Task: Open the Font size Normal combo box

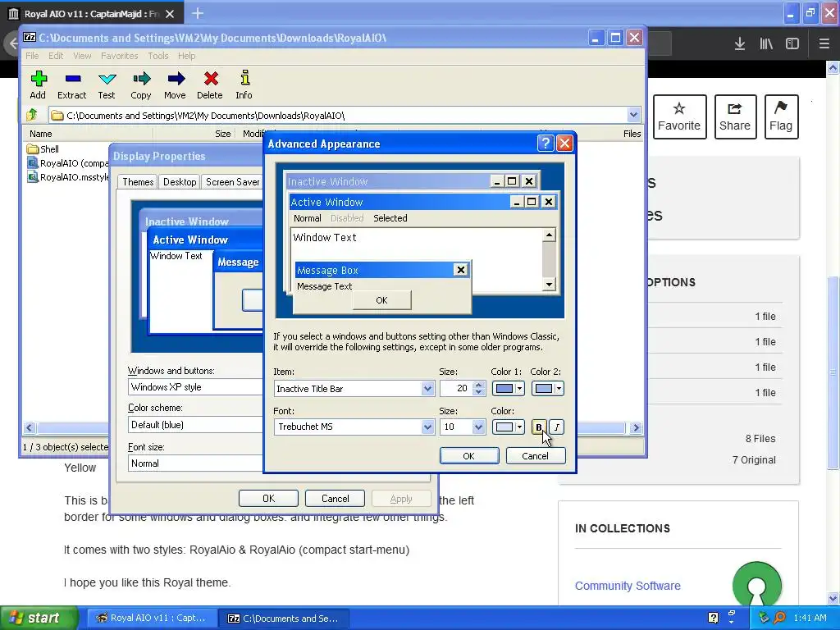Action: coord(195,463)
